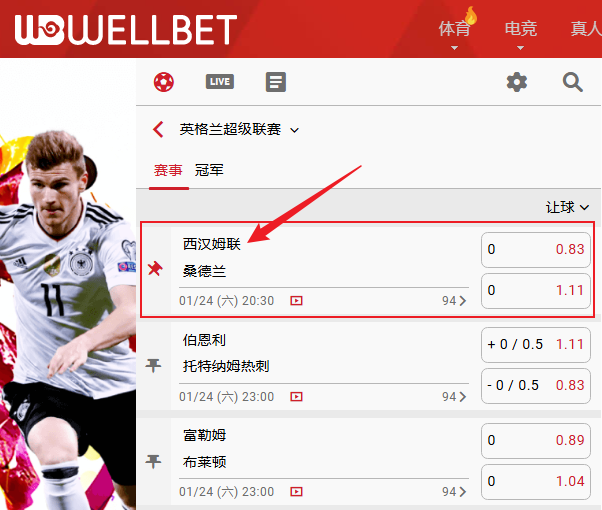Open 94 more markets for 富勒姆 match
Screen dimensions: 602x510
pyautogui.click(x=454, y=492)
